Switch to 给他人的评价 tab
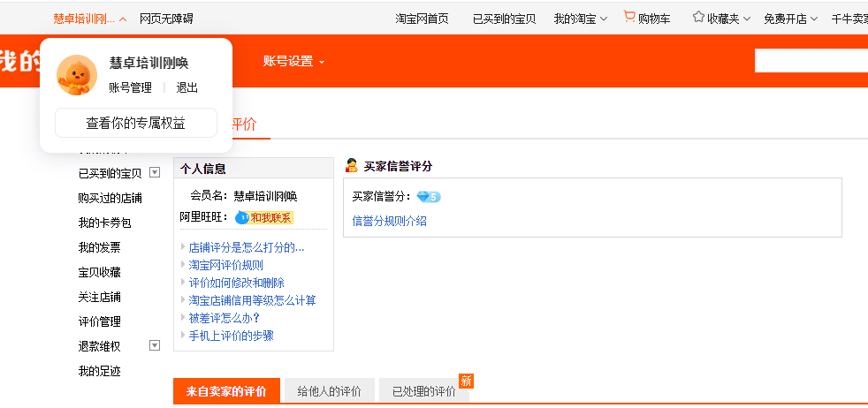Image resolution: width=868 pixels, height=408 pixels. point(330,391)
